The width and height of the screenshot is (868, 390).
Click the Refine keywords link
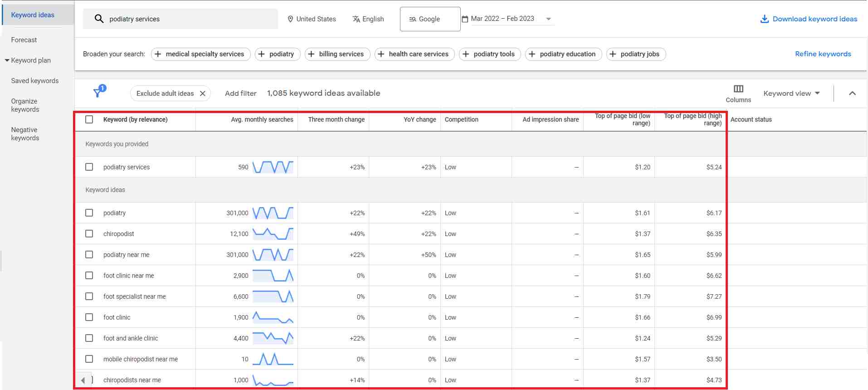(823, 54)
